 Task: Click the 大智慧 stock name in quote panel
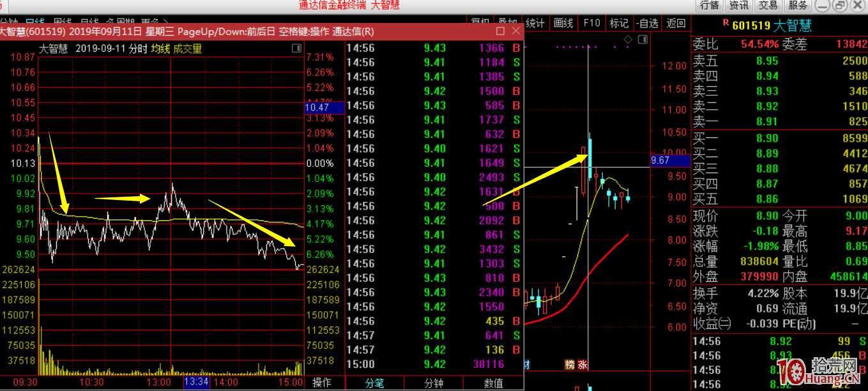tap(792, 26)
